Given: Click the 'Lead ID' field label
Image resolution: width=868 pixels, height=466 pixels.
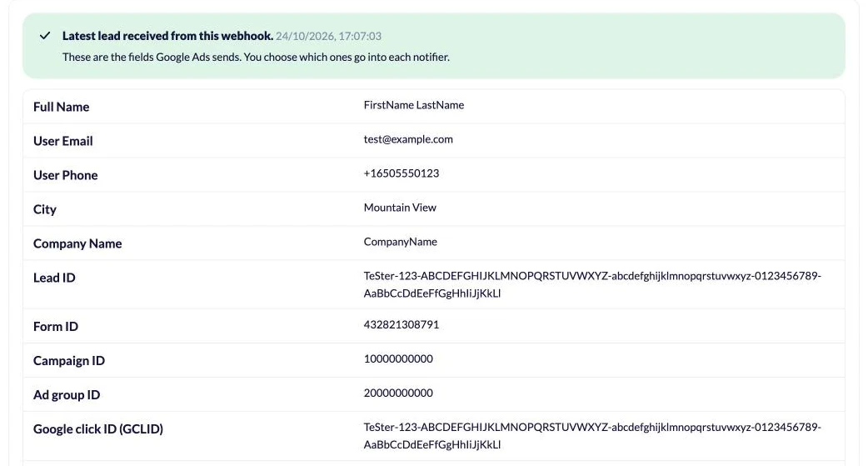Looking at the screenshot, I should point(54,278).
